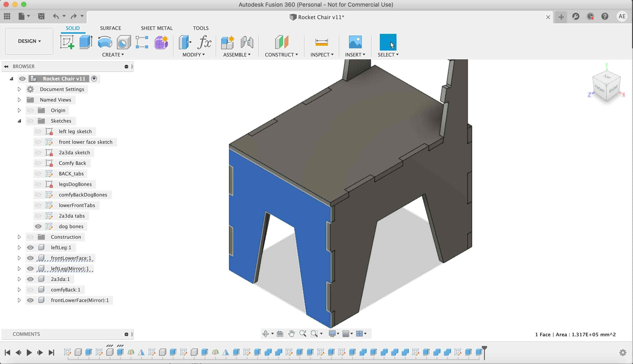633x364 pixels.
Task: Hide the 2a3da:1 component
Action: click(x=30, y=279)
